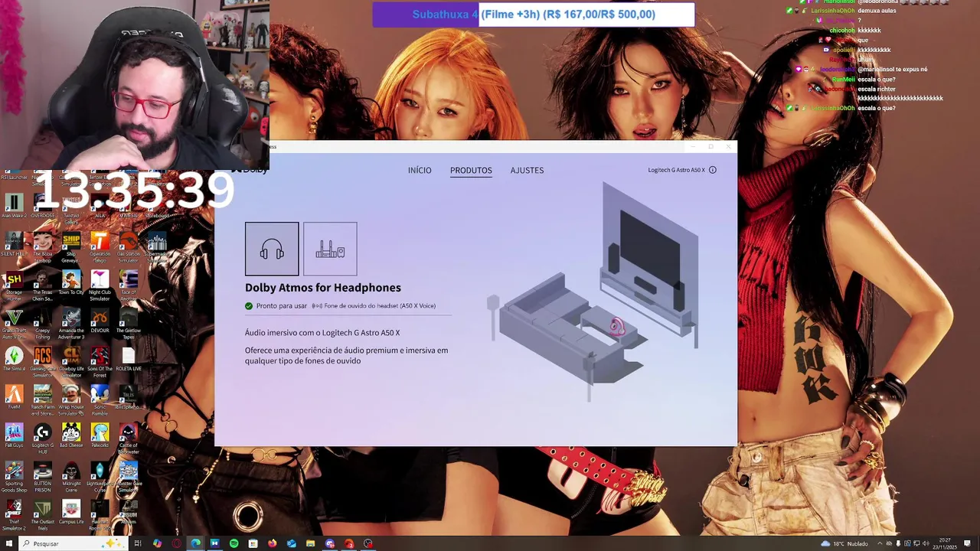This screenshot has height=551, width=980.
Task: Open the Night Club Simulator desktop shortcut
Action: click(100, 285)
